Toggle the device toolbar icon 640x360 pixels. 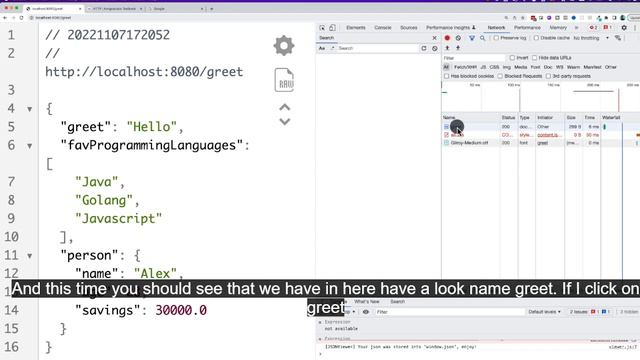tap(332, 28)
